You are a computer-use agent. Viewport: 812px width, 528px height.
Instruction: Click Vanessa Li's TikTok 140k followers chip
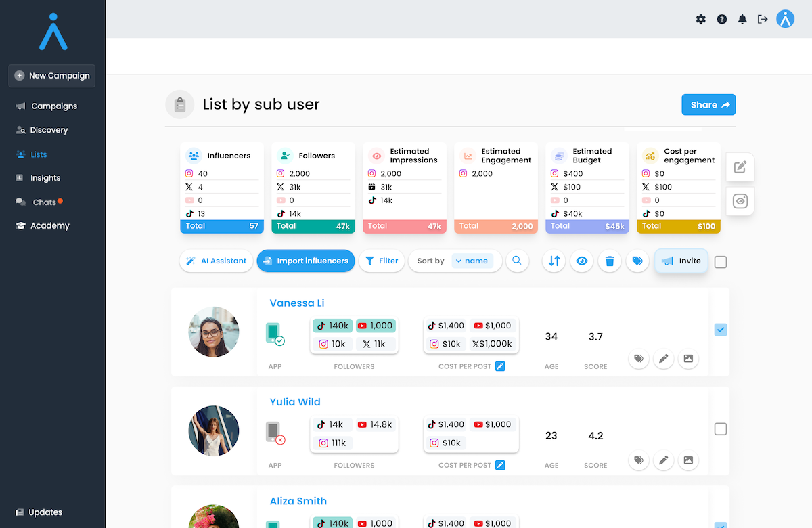pyautogui.click(x=332, y=326)
